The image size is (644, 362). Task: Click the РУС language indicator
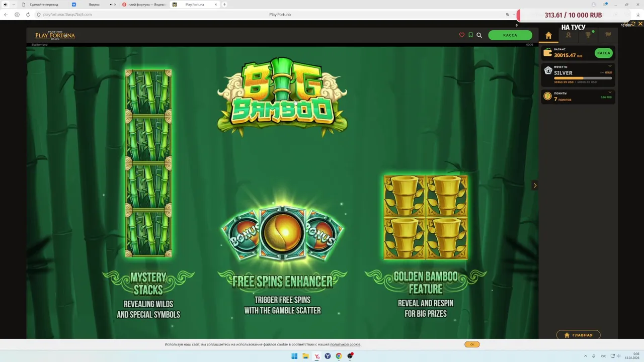603,356
